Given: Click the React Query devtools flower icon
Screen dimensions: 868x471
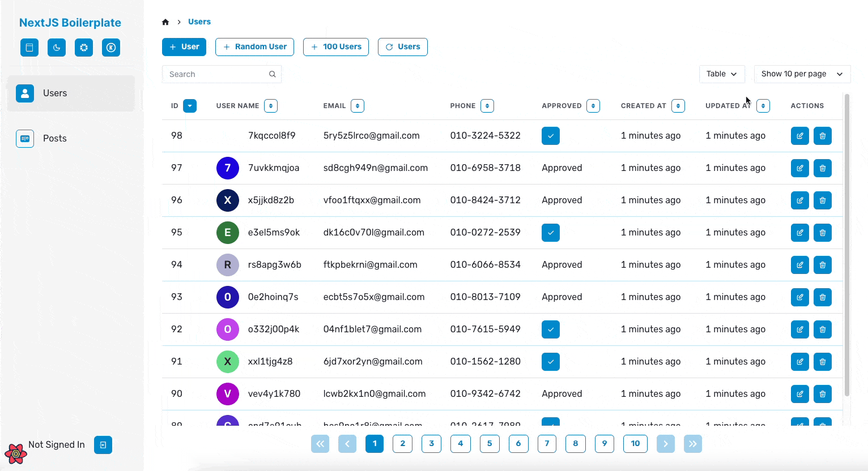Looking at the screenshot, I should point(16,453).
